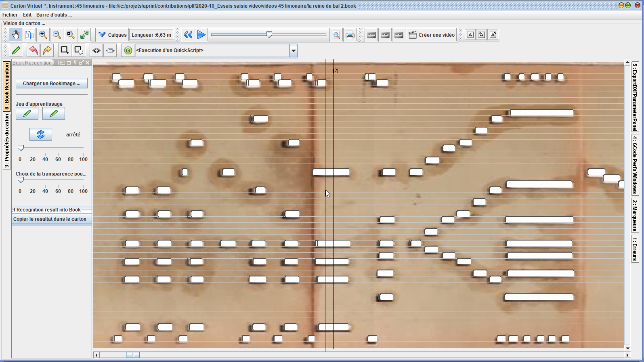Open the Fichier menu
Screen dimensions: 644x362
tap(10, 15)
